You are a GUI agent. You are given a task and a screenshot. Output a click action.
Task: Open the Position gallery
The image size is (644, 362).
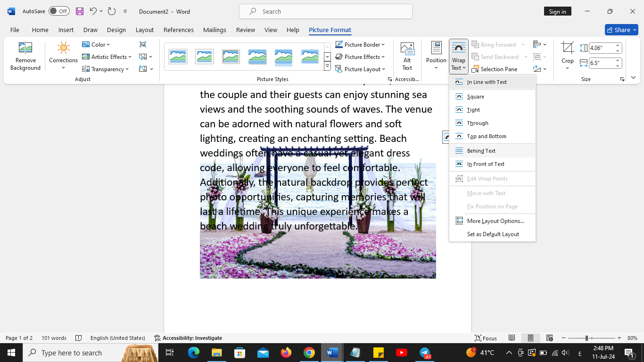click(x=436, y=56)
